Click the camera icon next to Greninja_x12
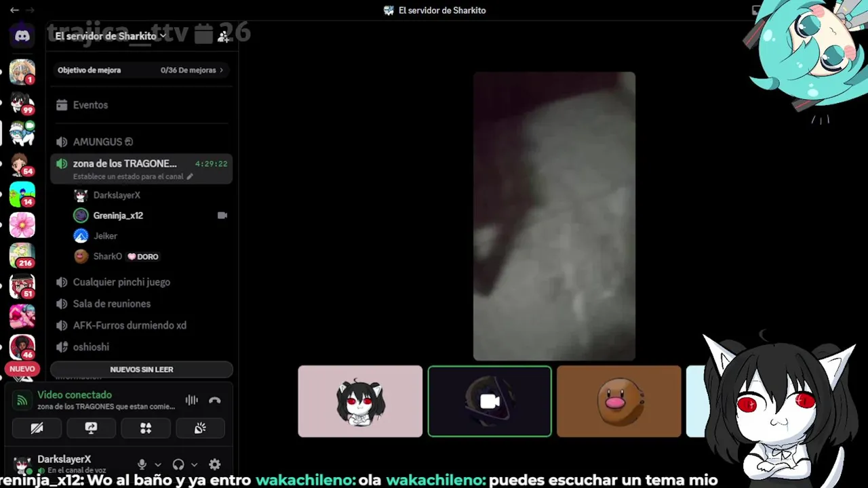The image size is (868, 488). click(x=222, y=216)
